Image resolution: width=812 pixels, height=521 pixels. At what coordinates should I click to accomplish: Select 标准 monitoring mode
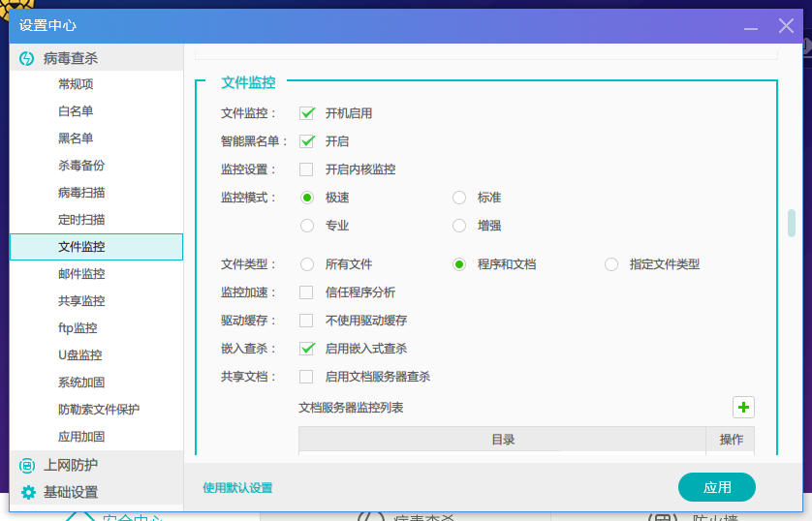459,198
